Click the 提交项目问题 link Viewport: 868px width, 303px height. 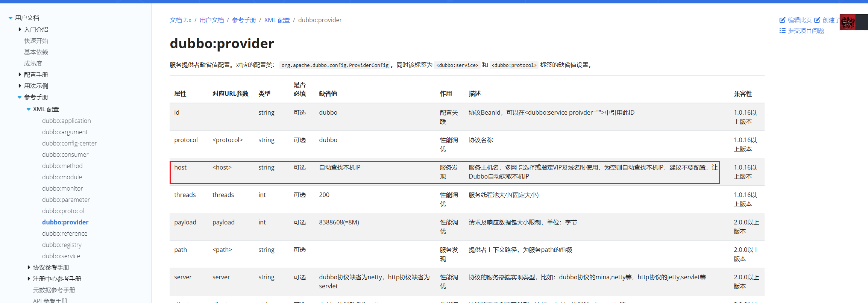(x=806, y=30)
